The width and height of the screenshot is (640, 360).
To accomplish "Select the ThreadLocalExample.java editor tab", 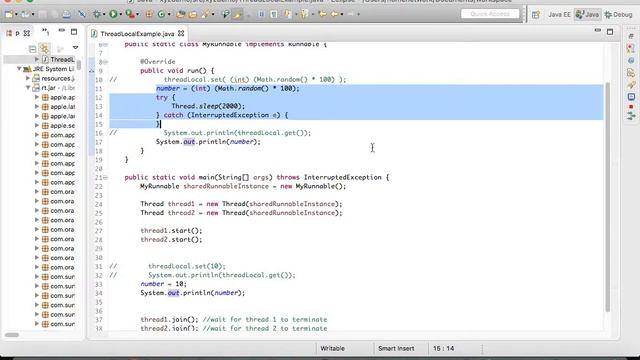I will [137, 34].
